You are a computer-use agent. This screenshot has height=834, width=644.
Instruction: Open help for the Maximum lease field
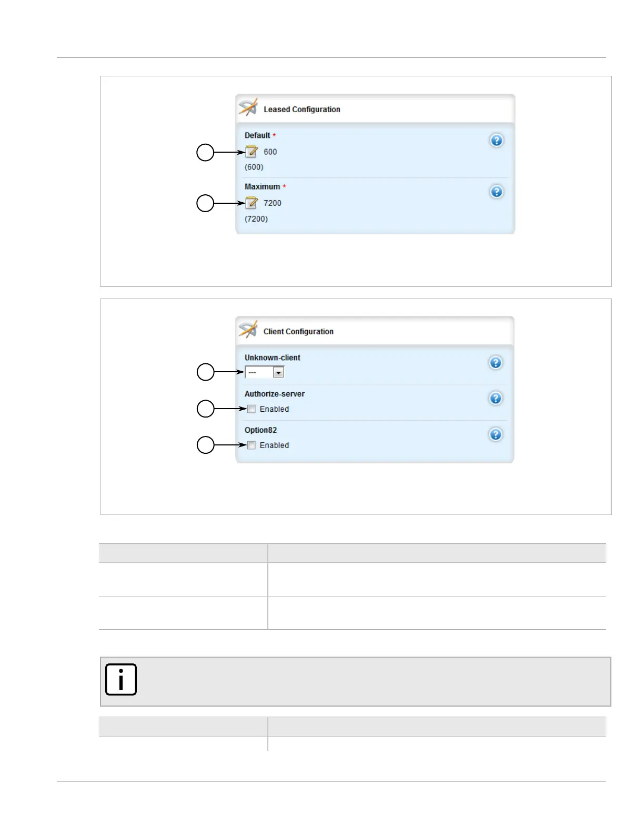coord(496,192)
